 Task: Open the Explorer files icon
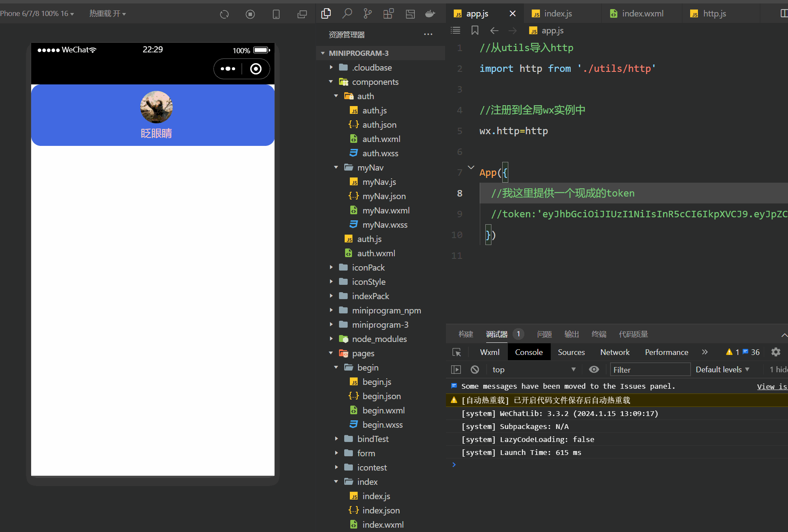(x=326, y=14)
